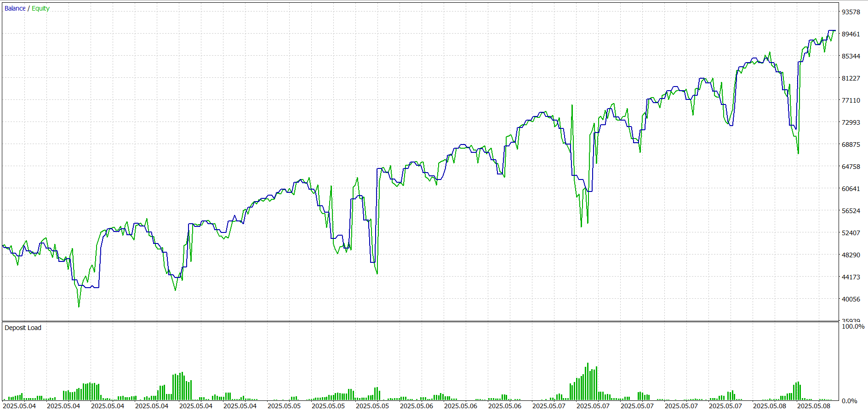This screenshot has width=868, height=411.
Task: Click the Equity legend label
Action: (x=40, y=8)
